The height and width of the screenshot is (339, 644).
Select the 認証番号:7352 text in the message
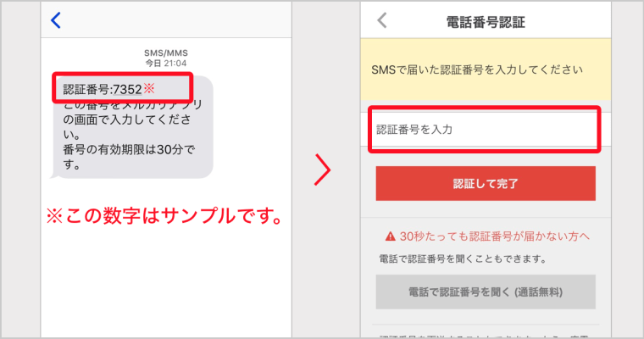[103, 89]
